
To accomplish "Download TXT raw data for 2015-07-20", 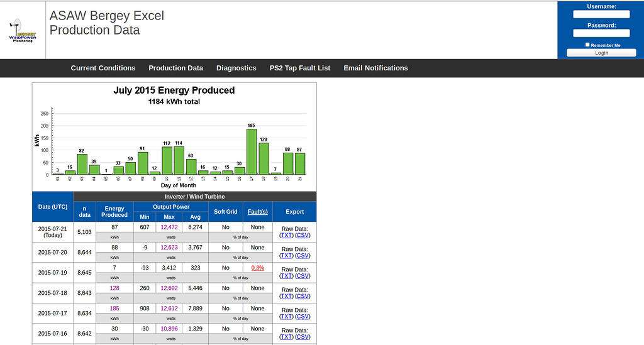I will (x=286, y=256).
